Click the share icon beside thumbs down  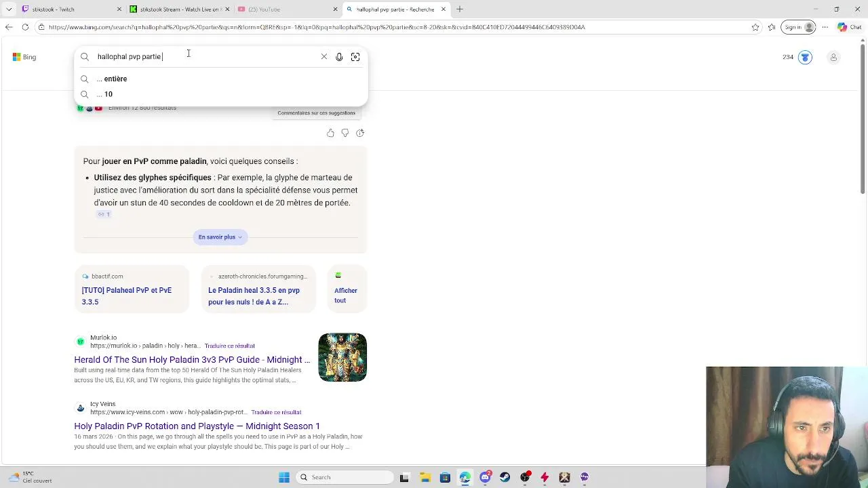click(360, 133)
